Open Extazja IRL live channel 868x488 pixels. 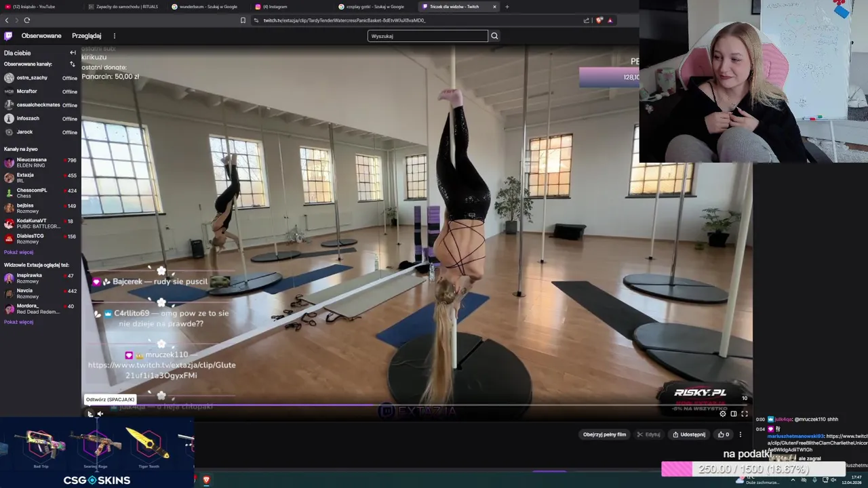(41, 178)
